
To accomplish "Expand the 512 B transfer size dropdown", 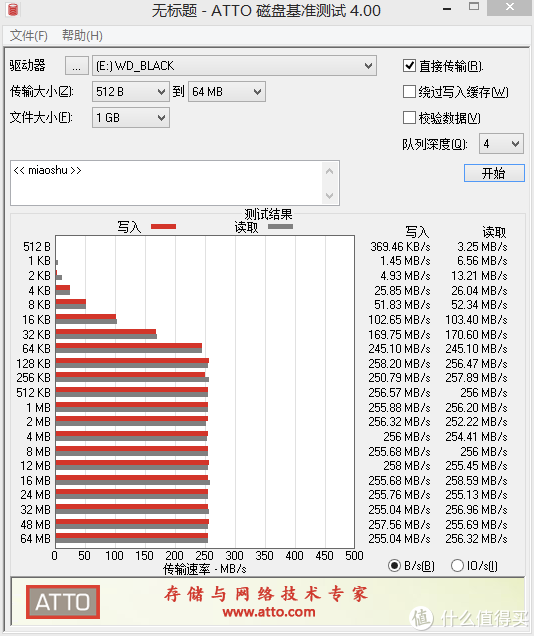I will click(131, 92).
